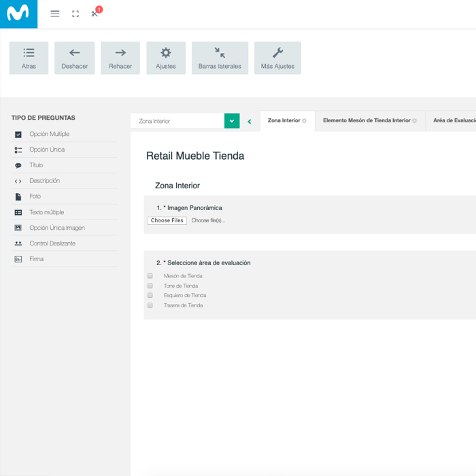The height and width of the screenshot is (476, 476).
Task: Select the Control Deslizante icon
Action: tap(18, 243)
